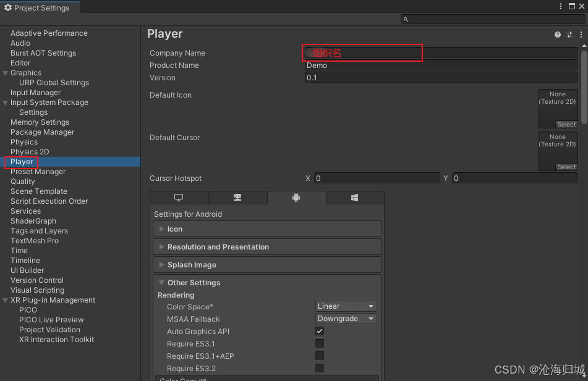Click Select for the Default Cursor texture
This screenshot has height=381, width=588.
coord(566,167)
